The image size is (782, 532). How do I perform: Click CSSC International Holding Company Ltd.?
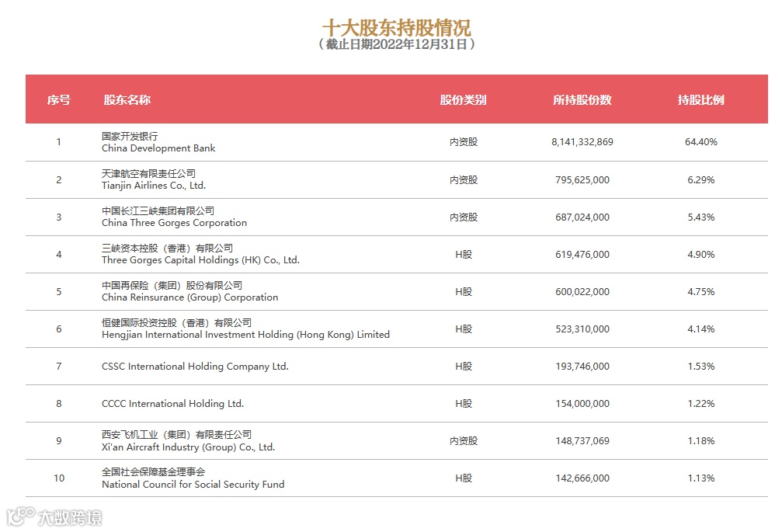pyautogui.click(x=195, y=367)
